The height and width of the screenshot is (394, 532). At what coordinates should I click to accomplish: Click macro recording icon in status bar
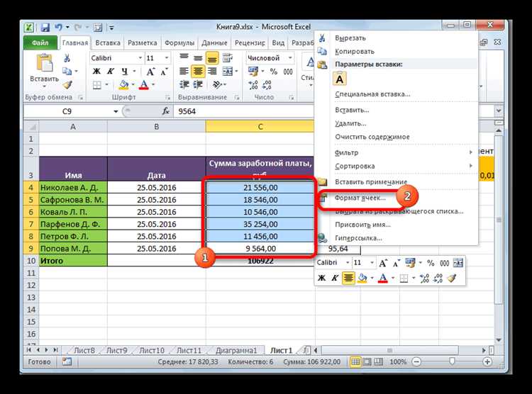click(67, 362)
